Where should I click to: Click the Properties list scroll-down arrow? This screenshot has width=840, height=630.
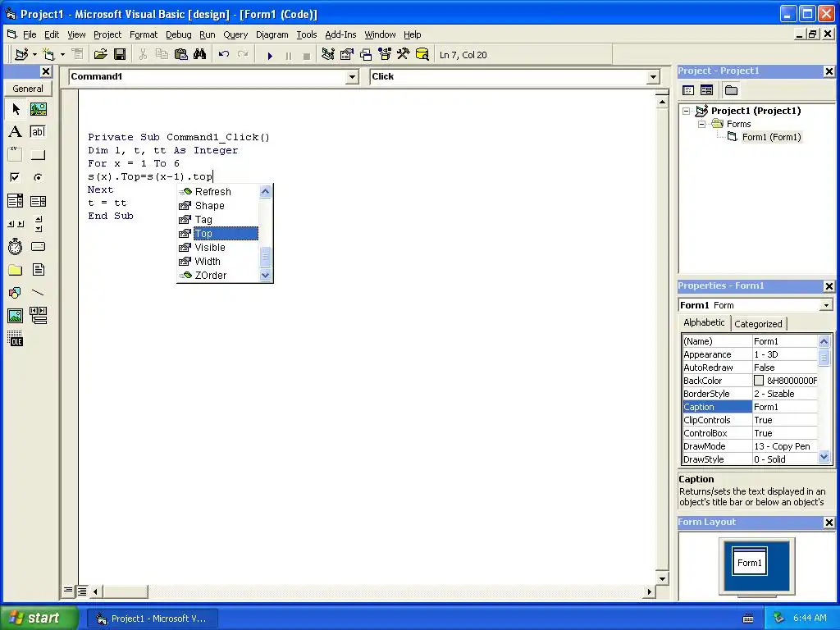[x=824, y=457]
